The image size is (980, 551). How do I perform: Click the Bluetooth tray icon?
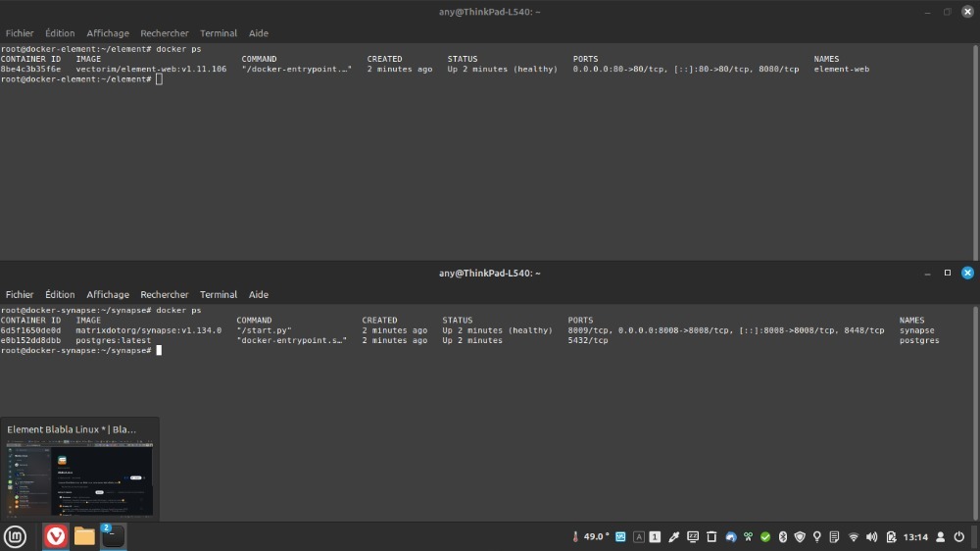(783, 537)
